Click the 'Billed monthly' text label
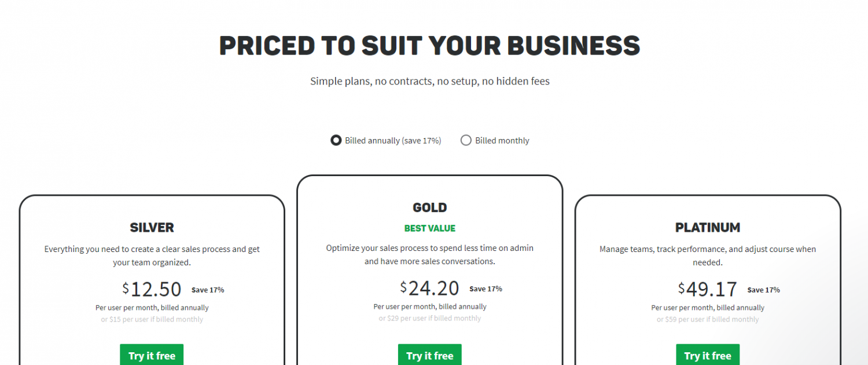This screenshot has width=868, height=365. point(502,140)
